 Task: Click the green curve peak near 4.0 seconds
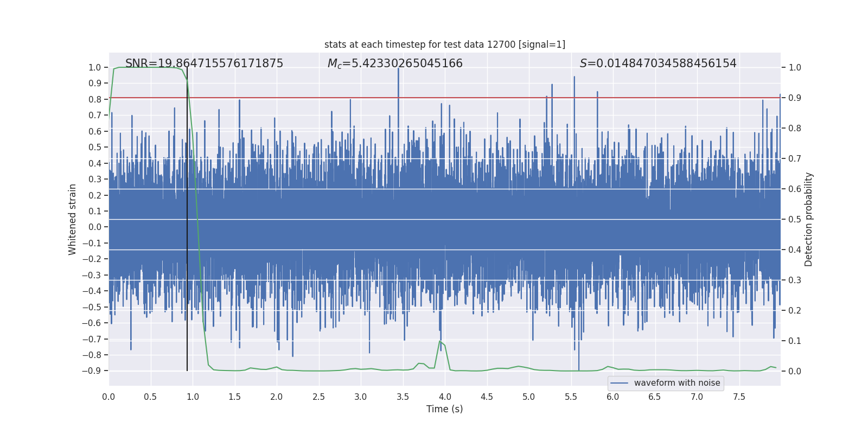point(440,341)
